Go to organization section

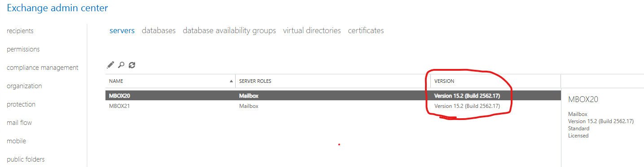[24, 86]
